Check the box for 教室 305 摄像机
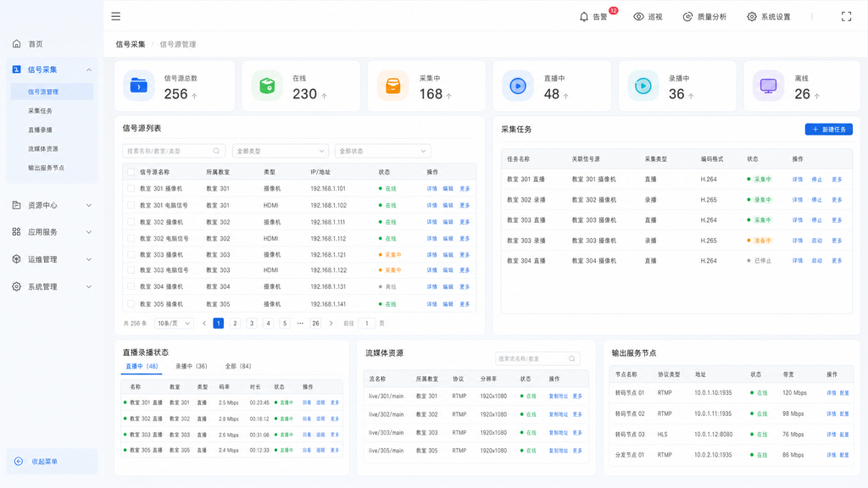The image size is (868, 488). (131, 304)
